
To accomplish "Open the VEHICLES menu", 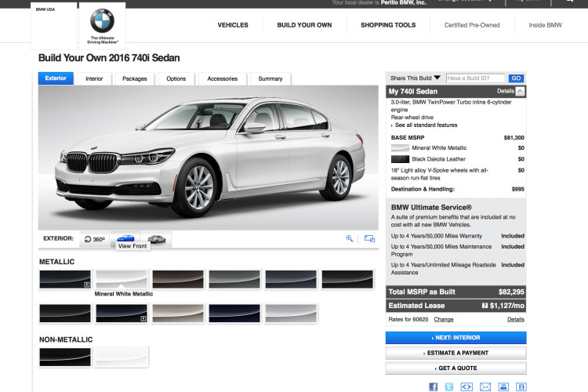I will pos(233,25).
